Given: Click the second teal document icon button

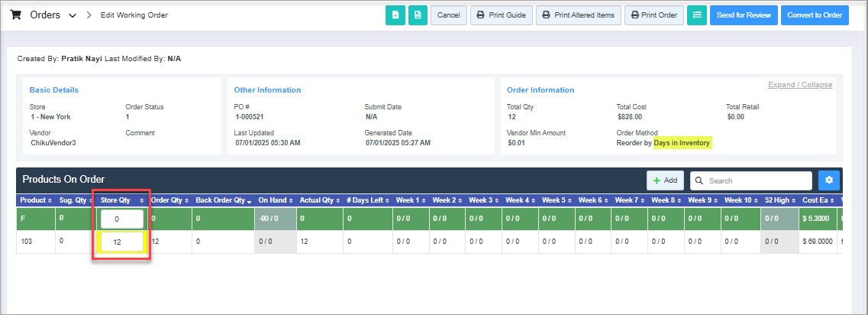Looking at the screenshot, I should click(418, 15).
